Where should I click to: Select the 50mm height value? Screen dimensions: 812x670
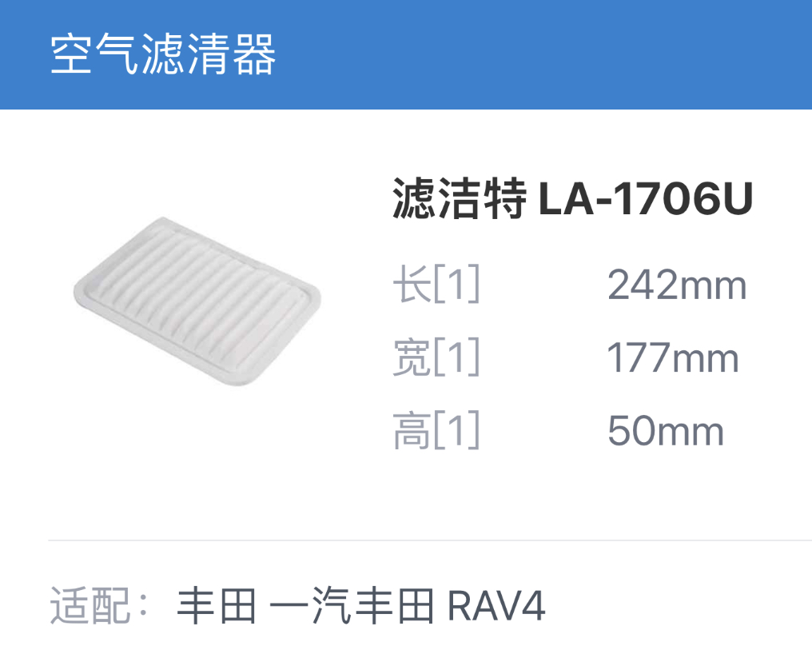click(x=666, y=431)
